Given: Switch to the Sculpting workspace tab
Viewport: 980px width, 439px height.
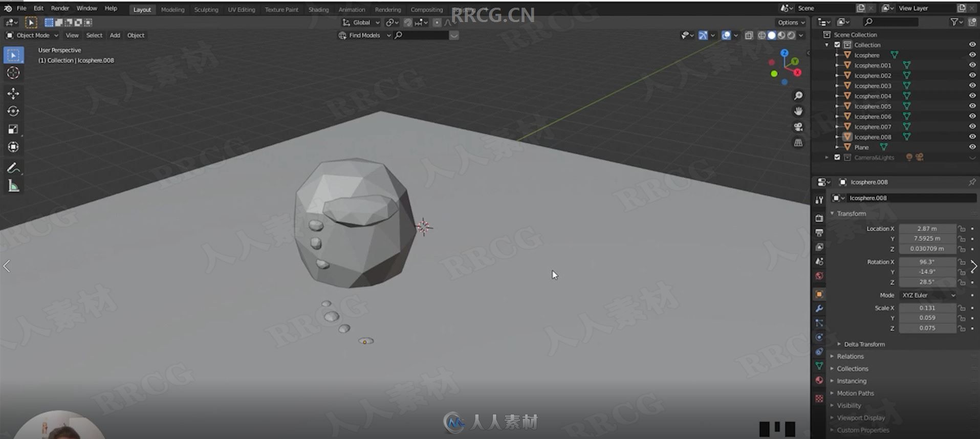Looking at the screenshot, I should click(206, 10).
